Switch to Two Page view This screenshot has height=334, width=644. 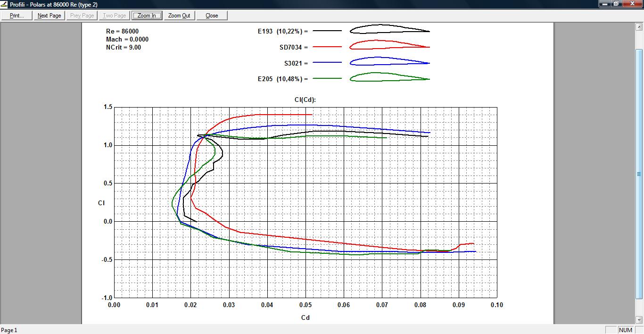pos(115,16)
